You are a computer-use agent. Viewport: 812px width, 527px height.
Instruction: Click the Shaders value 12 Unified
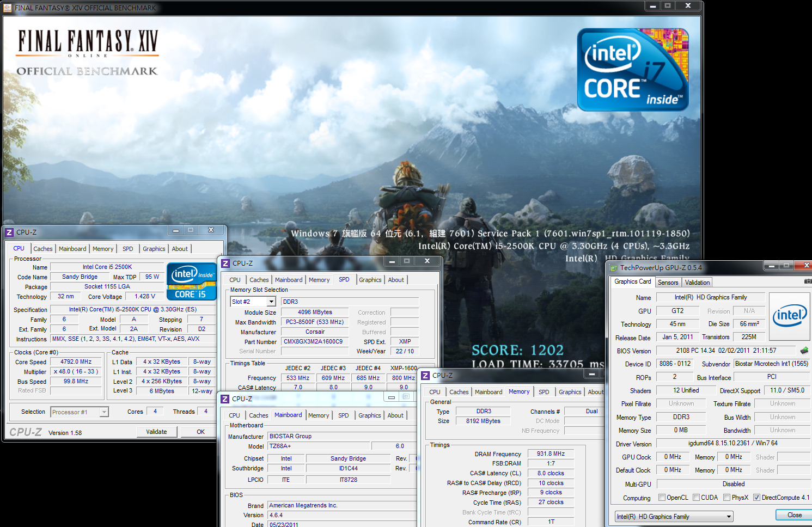click(x=686, y=391)
